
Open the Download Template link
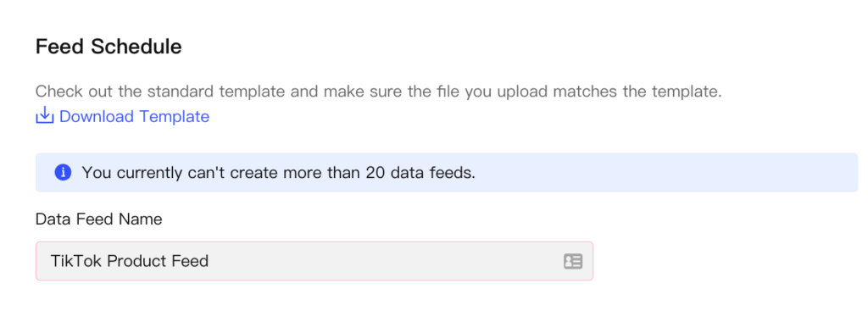pos(123,117)
